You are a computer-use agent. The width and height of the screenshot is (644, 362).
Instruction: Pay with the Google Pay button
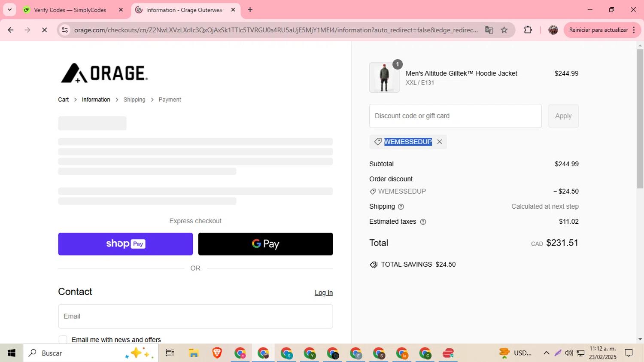pos(265,244)
